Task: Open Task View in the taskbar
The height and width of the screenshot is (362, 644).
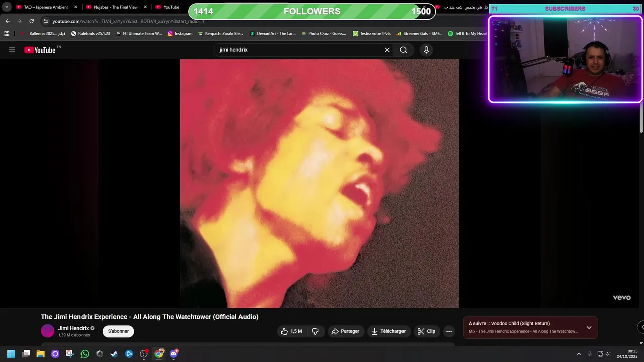Action: point(26,354)
